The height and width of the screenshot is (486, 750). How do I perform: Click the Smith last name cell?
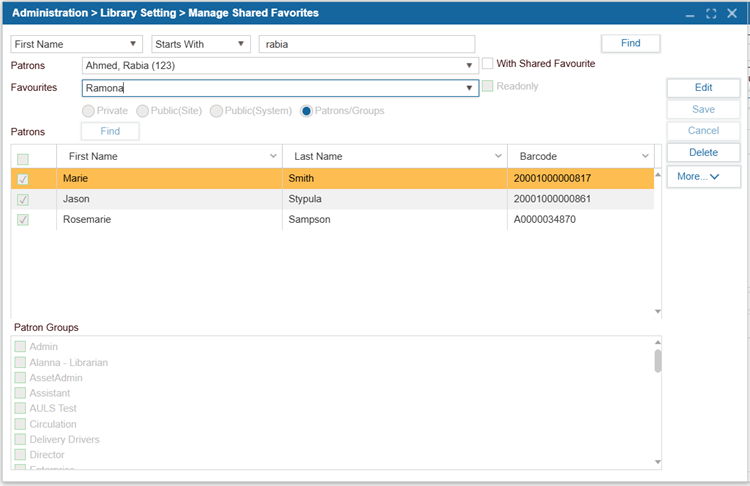tap(395, 178)
